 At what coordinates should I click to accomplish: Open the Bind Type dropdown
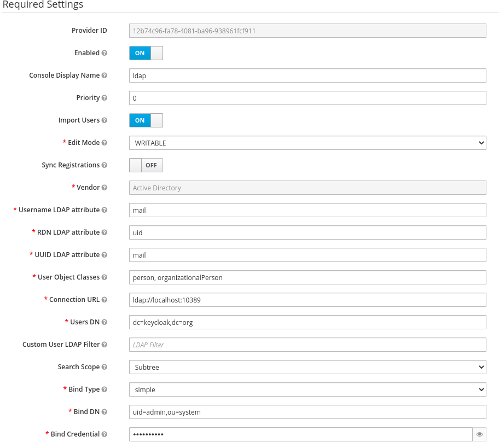[307, 389]
